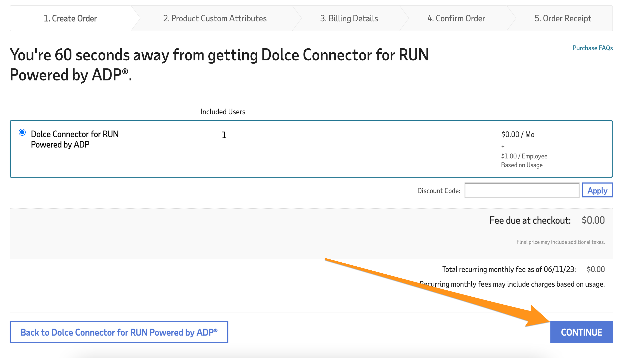The width and height of the screenshot is (644, 358).
Task: Go back to Dolce Connector product page
Action: coord(119,332)
